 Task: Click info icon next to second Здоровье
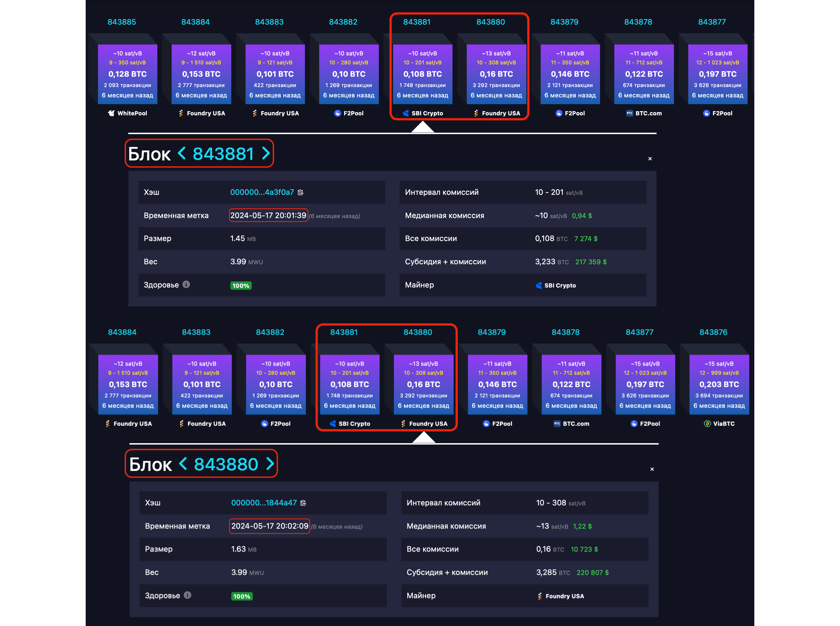188,595
